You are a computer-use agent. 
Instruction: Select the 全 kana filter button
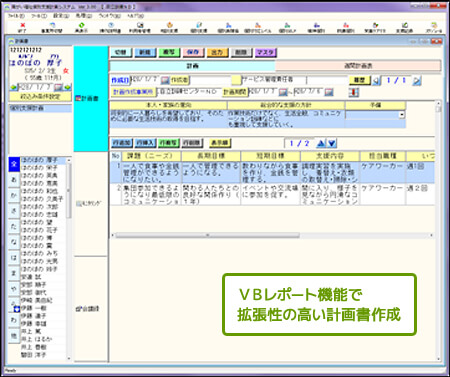(x=14, y=164)
